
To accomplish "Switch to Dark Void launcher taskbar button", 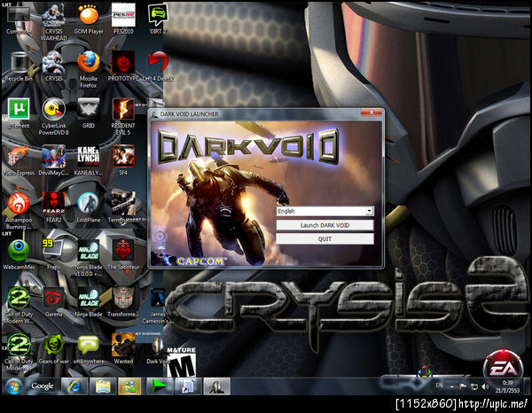I will click(216, 386).
